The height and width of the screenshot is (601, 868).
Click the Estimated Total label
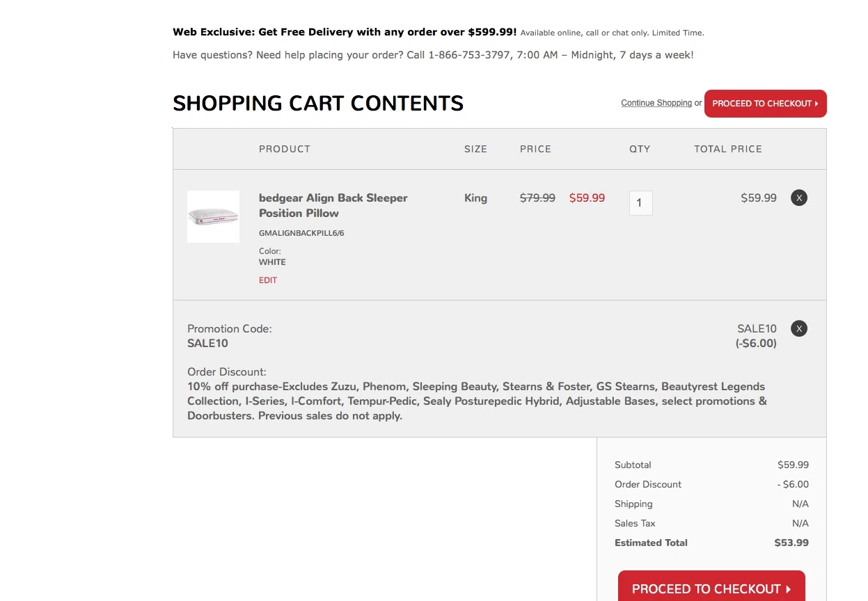click(x=651, y=543)
